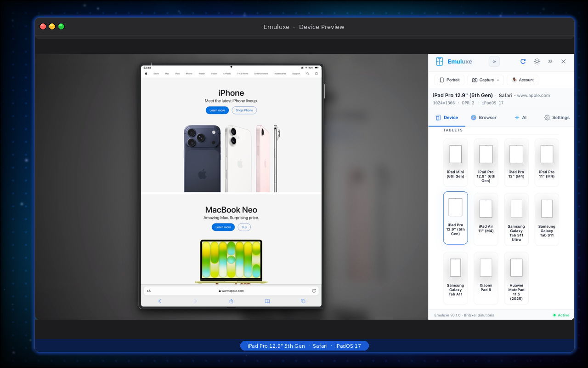Close the Emuluxe side panel with X
The width and height of the screenshot is (588, 368).
pyautogui.click(x=564, y=62)
